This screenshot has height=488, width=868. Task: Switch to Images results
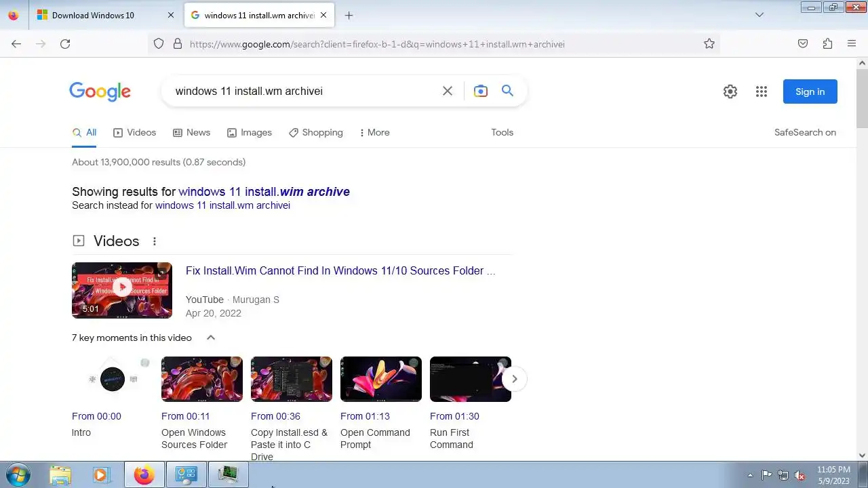tap(250, 133)
